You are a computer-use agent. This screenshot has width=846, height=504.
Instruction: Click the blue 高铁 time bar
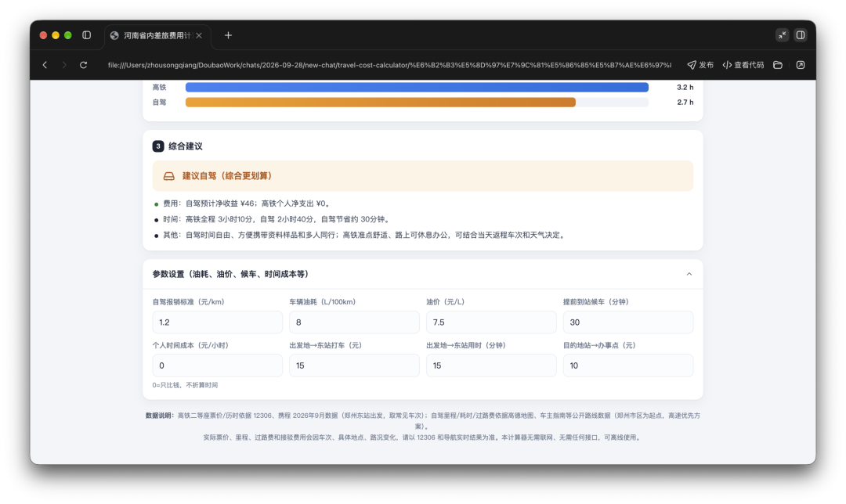[417, 88]
